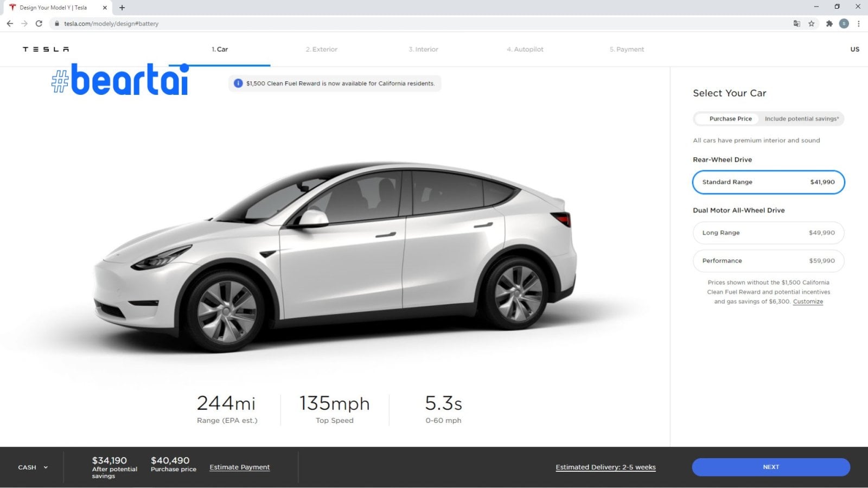868x488 pixels.
Task: Open the Chrome extensions puzzle icon
Action: (829, 23)
